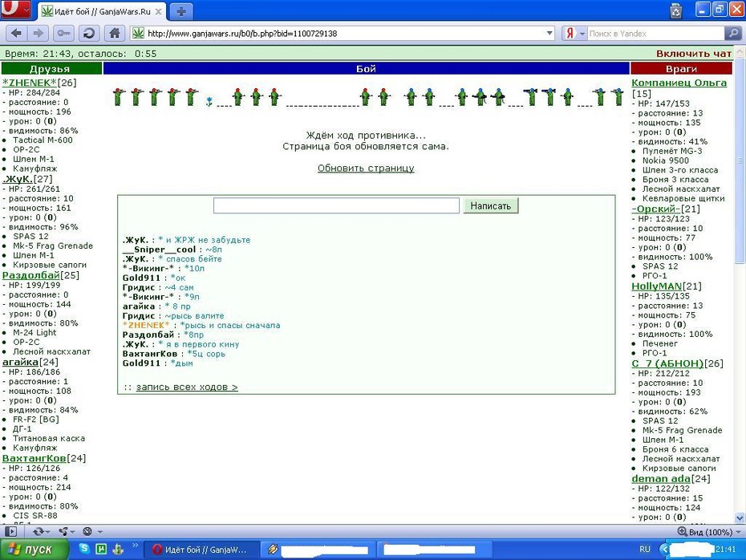Open player ВахтангКов profile link

tap(34, 458)
